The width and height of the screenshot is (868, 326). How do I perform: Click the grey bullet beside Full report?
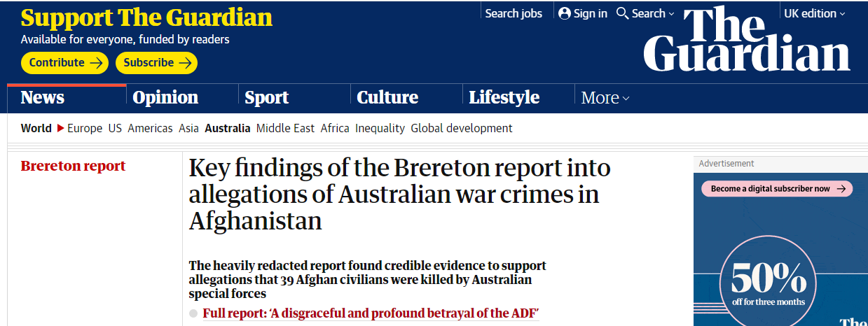[x=193, y=313]
